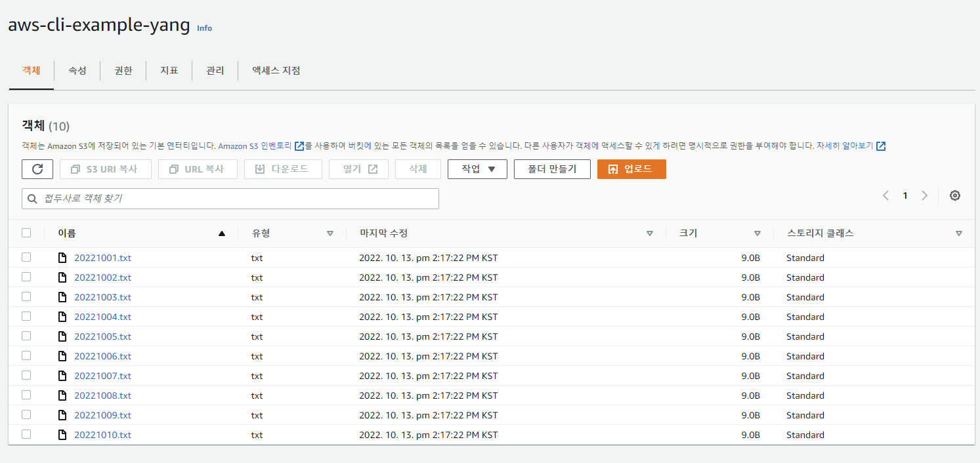Open the 자세히 알아보기 link
Screen dimensions: 980x463
tap(845, 146)
